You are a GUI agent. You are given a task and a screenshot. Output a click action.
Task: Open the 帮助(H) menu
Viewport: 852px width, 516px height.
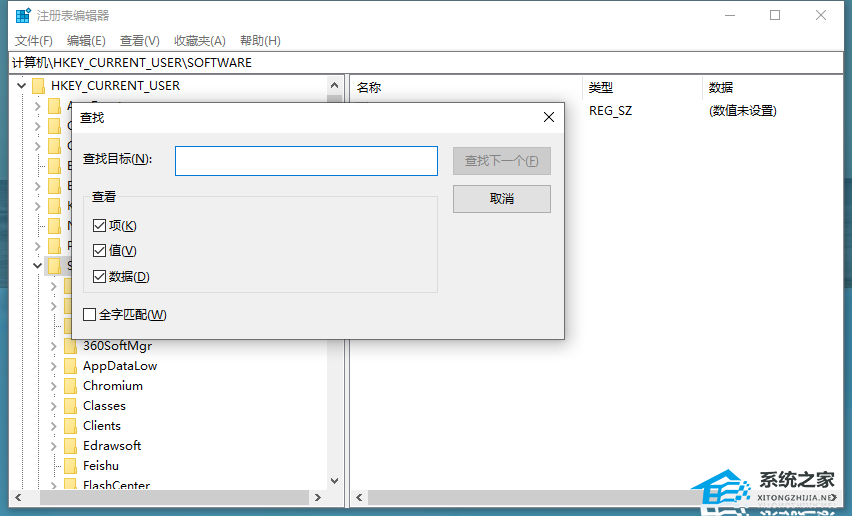pos(260,41)
